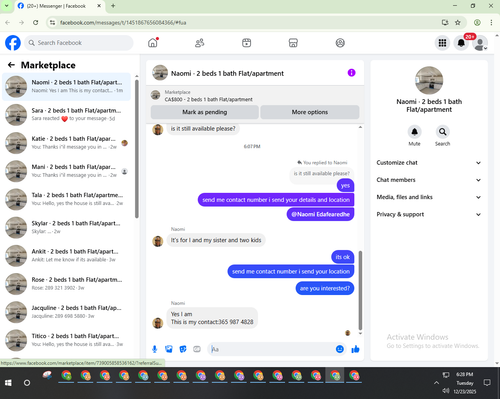The height and width of the screenshot is (399, 500).
Task: Open the Home feed icon
Action: 153,43
